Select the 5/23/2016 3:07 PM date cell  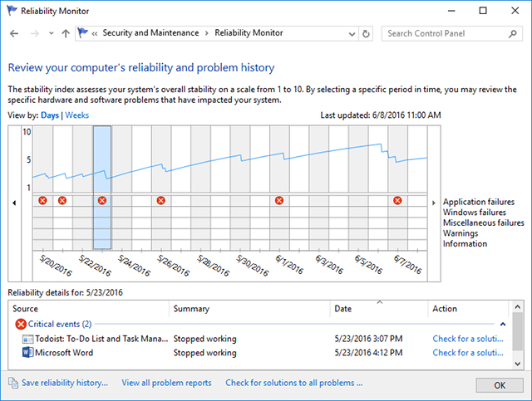tap(368, 339)
